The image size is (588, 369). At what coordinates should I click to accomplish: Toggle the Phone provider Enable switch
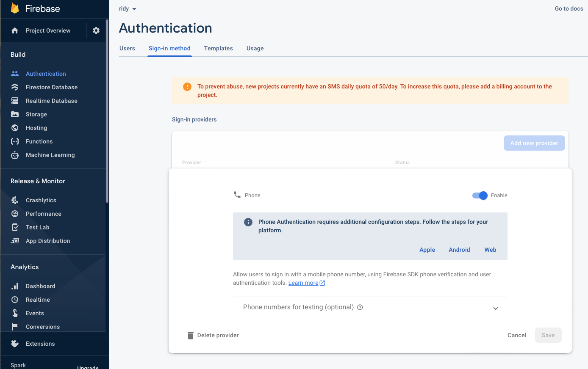coord(480,195)
